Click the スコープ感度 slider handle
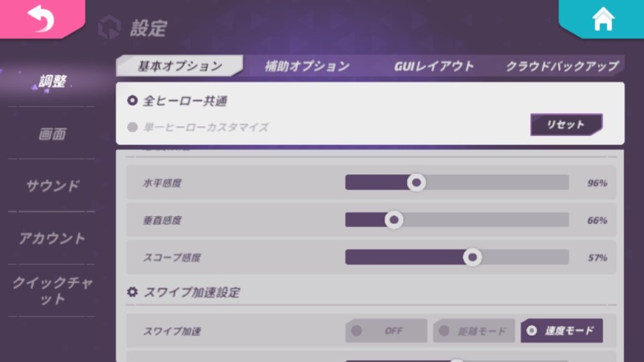 [472, 257]
